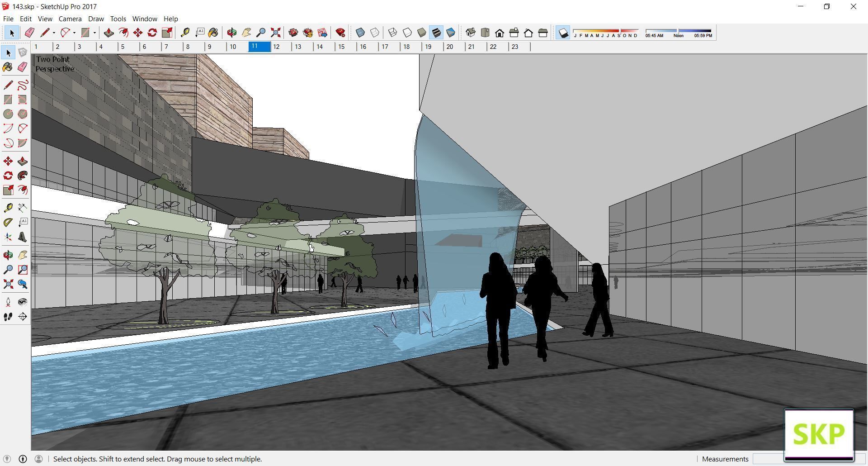Select the Rotate tool in top toolbar
This screenshot has width=868, height=466.
pyautogui.click(x=152, y=33)
